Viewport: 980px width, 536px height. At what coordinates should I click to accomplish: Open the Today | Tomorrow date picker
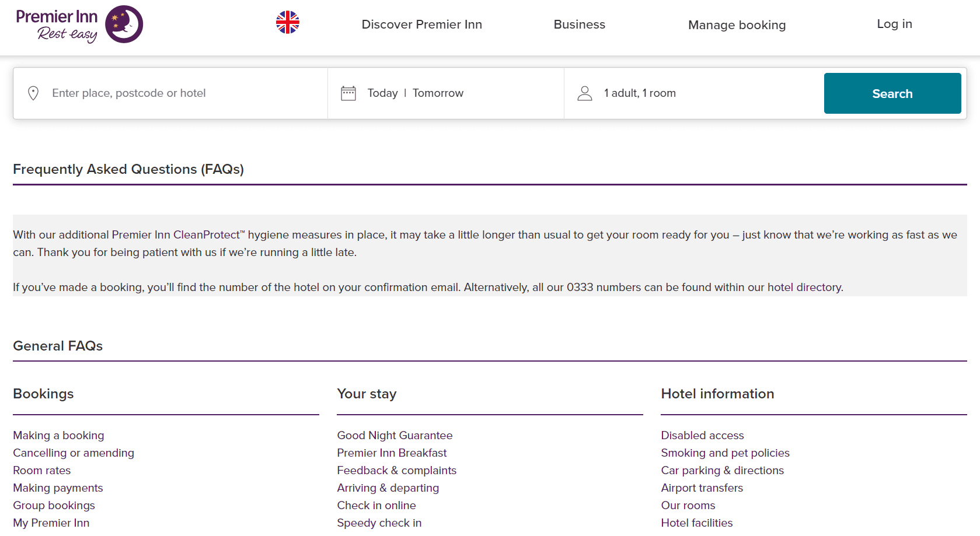pyautogui.click(x=446, y=93)
